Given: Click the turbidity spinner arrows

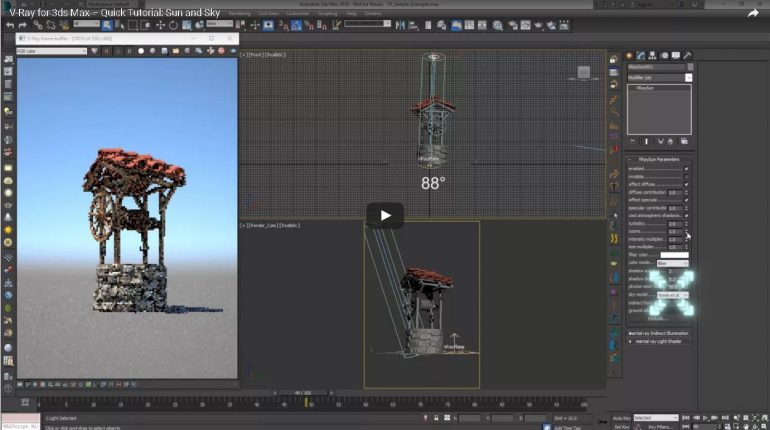Looking at the screenshot, I should [687, 224].
